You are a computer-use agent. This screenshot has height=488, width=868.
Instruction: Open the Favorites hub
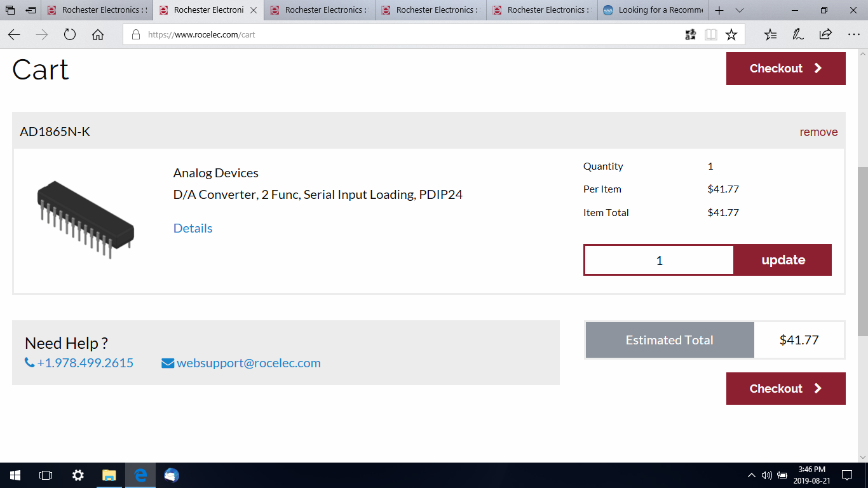(770, 35)
